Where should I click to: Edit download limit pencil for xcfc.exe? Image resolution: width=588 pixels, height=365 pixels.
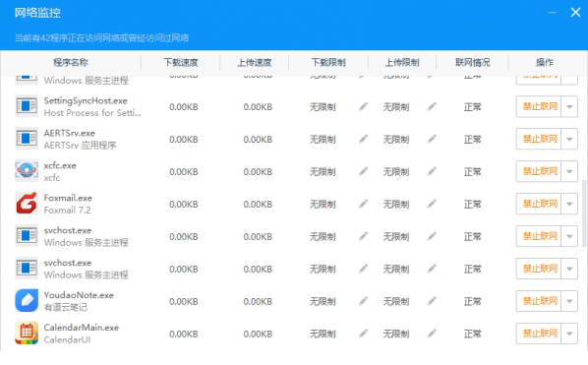point(363,172)
